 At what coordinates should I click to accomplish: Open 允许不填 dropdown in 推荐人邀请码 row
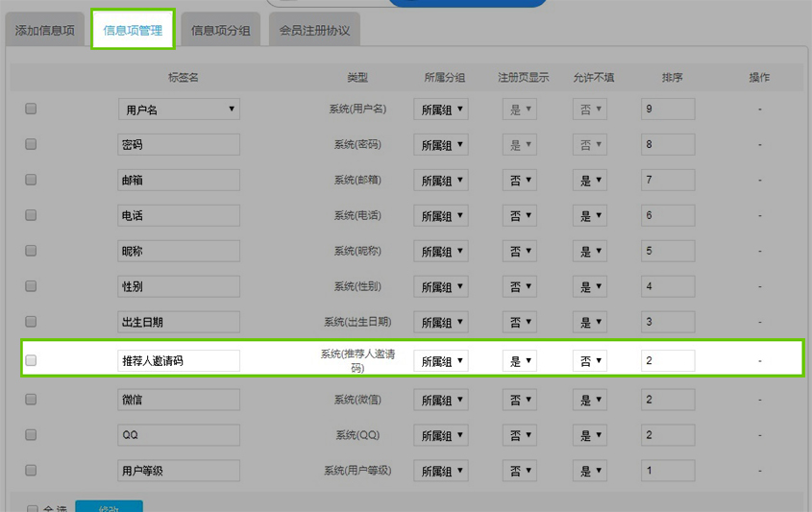tap(590, 361)
